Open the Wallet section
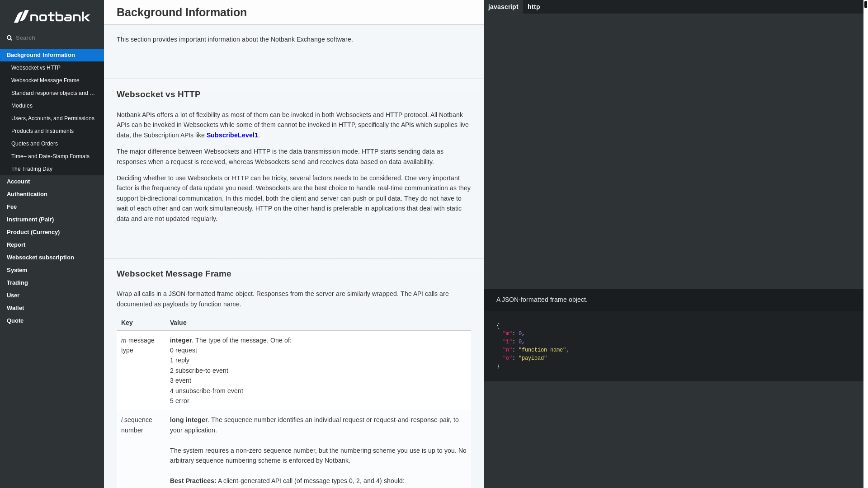 point(52,308)
